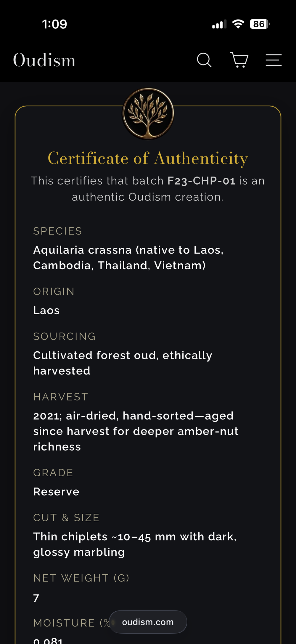This screenshot has width=296, height=644.
Task: Click the NET WEIGHT (G) label
Action: 81,578
